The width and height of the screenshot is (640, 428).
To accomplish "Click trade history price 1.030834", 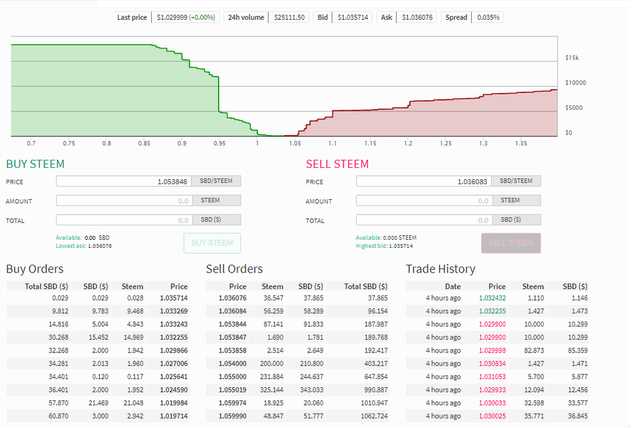I will tap(492, 364).
